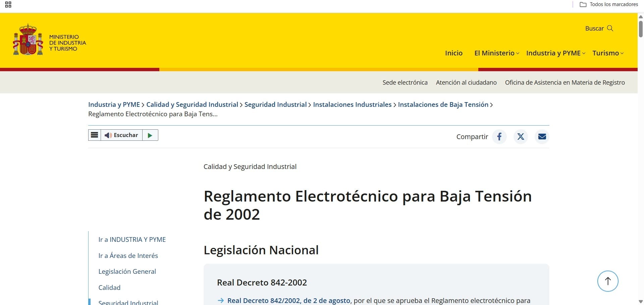Open Legislación General in the sidebar
This screenshot has width=644, height=305.
[127, 271]
